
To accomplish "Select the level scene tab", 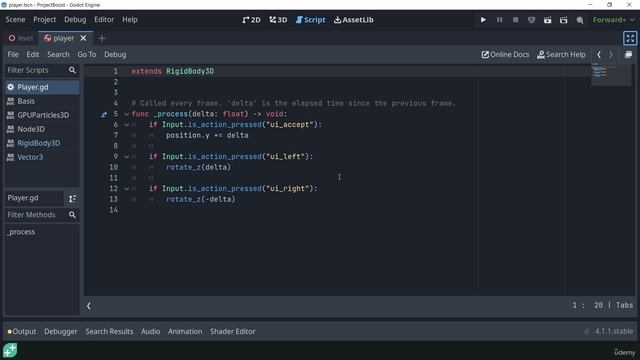I will point(20,38).
